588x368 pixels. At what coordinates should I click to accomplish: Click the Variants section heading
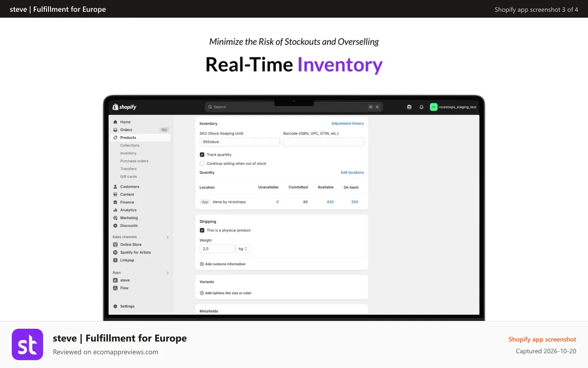(x=207, y=282)
